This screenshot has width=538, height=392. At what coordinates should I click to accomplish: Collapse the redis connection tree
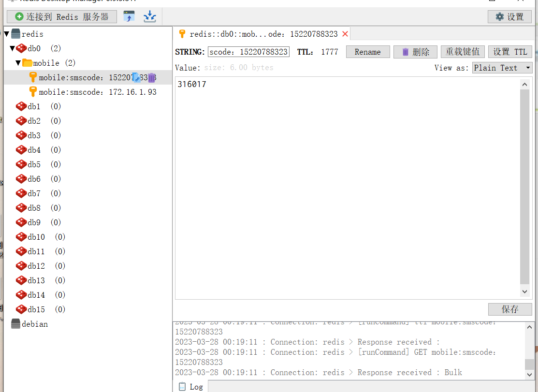[x=6, y=34]
